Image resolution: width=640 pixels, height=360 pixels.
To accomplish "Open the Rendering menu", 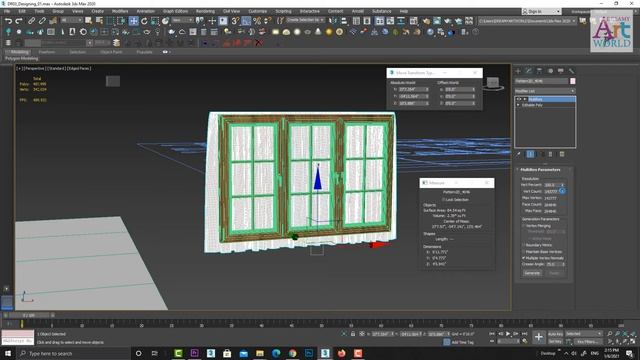I will [x=205, y=11].
